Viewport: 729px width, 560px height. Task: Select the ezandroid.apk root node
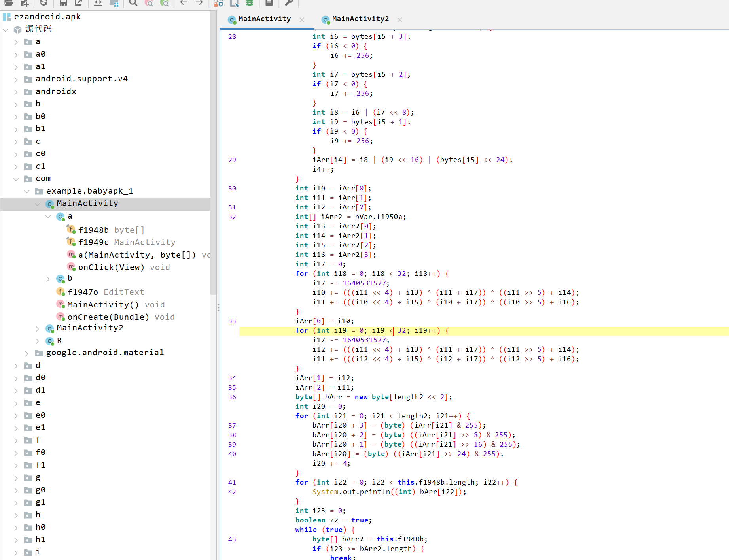point(47,17)
